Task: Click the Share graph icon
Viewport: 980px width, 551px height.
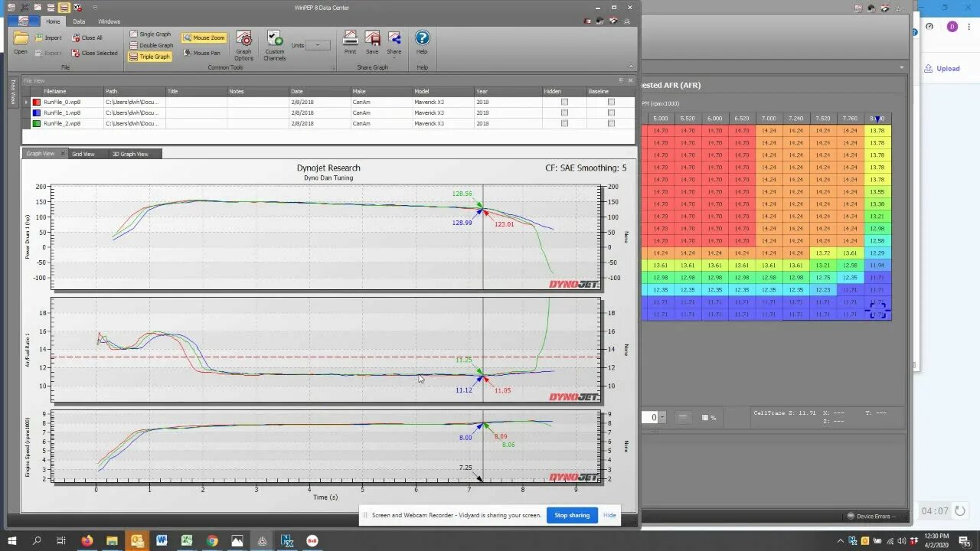Action: (394, 38)
